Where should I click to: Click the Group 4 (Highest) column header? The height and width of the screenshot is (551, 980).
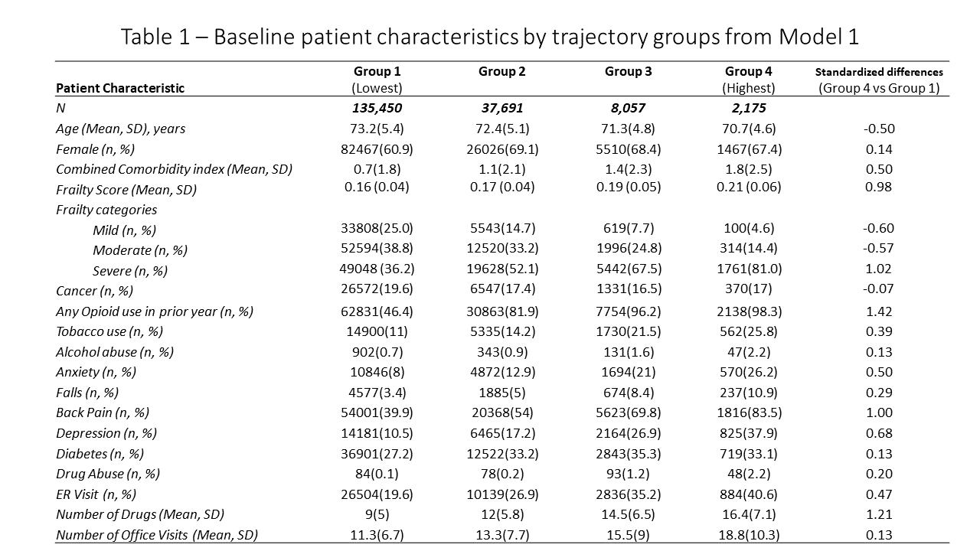[748, 80]
